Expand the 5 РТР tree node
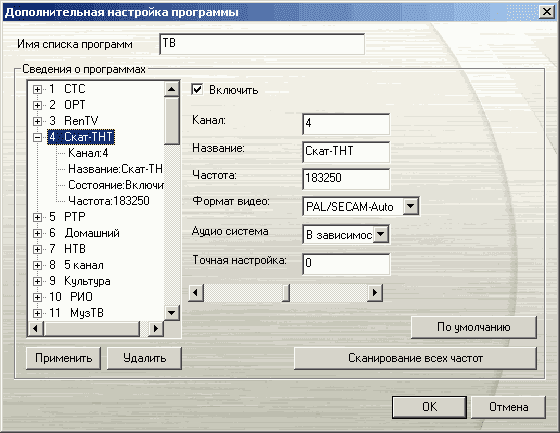Screen dimensions: 560x433 click(x=37, y=217)
